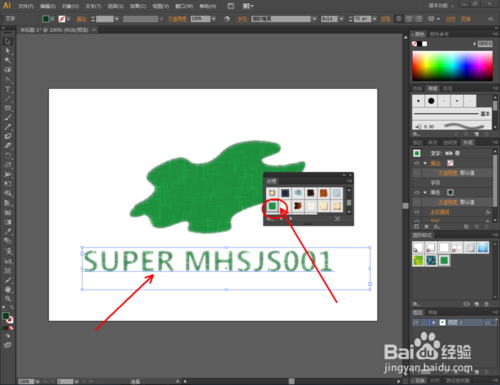Select the green swatch in floating texture panel
Viewport: 500px width, 385px height.
click(x=272, y=206)
